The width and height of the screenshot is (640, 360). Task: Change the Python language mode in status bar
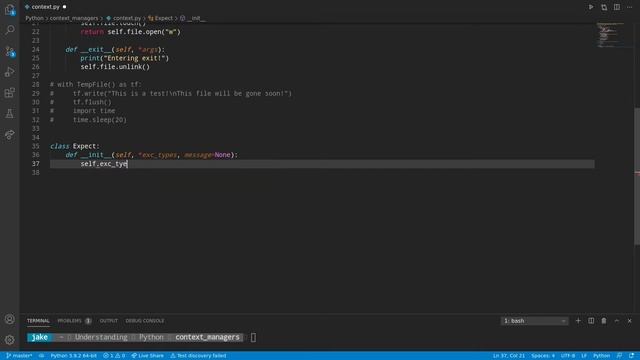(601, 356)
